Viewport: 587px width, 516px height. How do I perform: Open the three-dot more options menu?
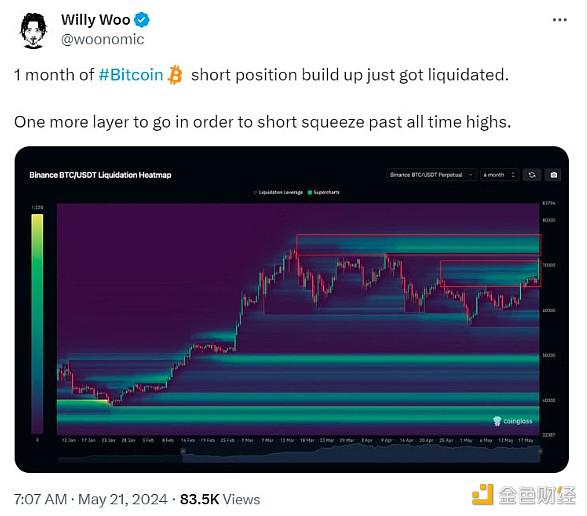559,20
